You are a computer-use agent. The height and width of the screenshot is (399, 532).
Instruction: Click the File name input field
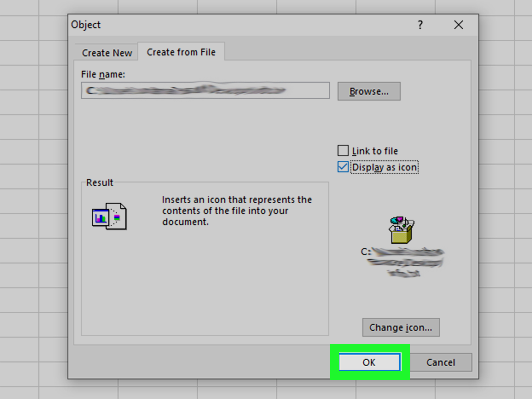click(x=205, y=91)
